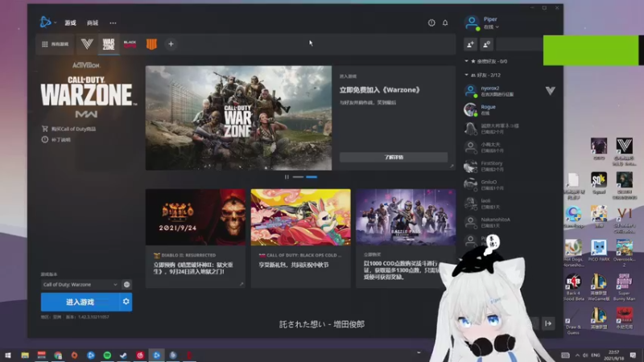Click the blue 进入游戏 play button

tap(80, 302)
